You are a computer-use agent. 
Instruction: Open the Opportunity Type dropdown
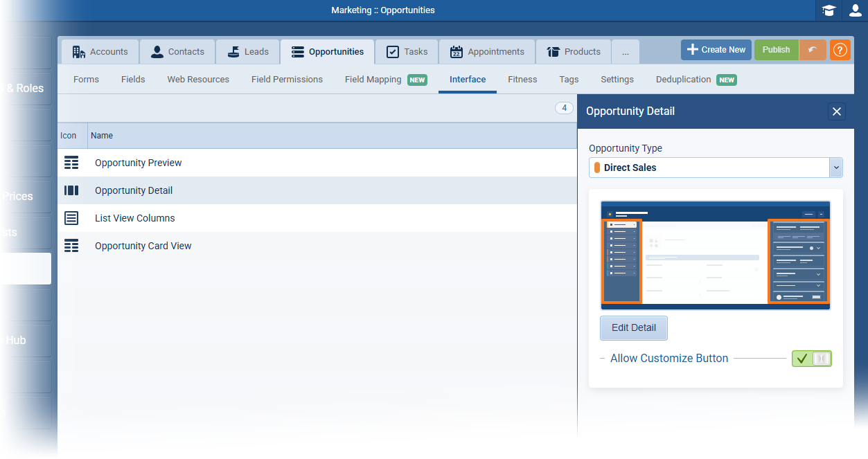click(835, 167)
